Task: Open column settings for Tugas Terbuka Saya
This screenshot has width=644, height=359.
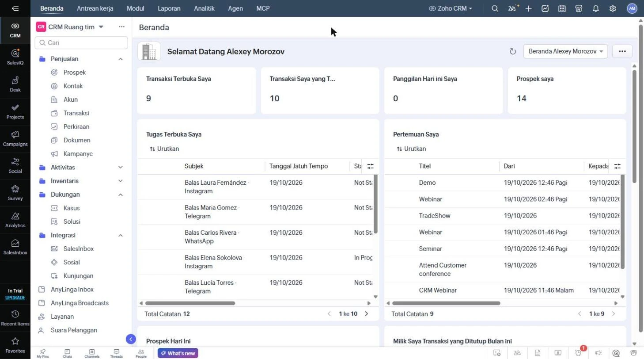Action: (370, 166)
